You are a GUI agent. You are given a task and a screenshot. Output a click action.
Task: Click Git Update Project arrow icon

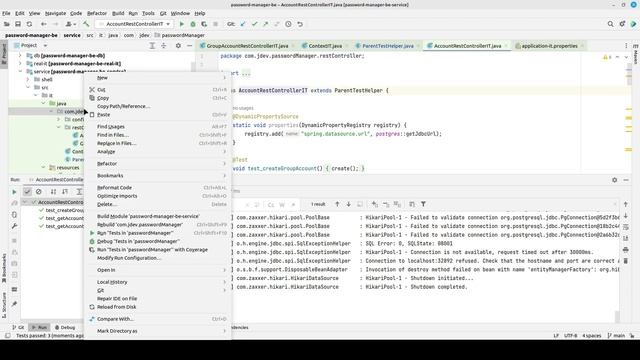pos(243,24)
